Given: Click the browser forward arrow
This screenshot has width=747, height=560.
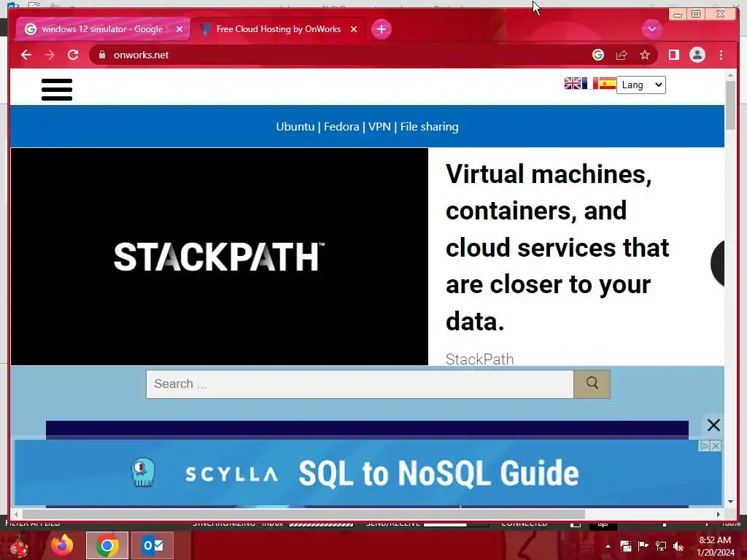Looking at the screenshot, I should tap(50, 55).
